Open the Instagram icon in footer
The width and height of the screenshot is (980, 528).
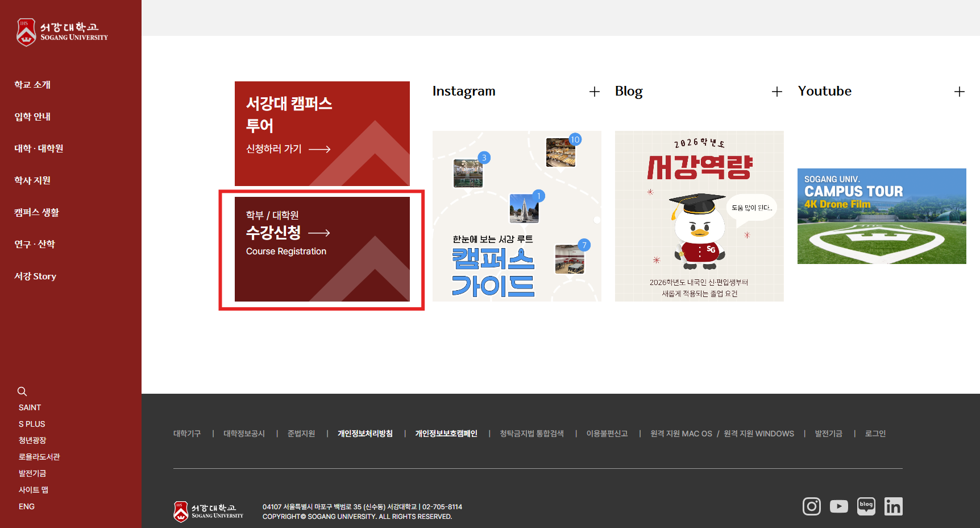point(811,506)
